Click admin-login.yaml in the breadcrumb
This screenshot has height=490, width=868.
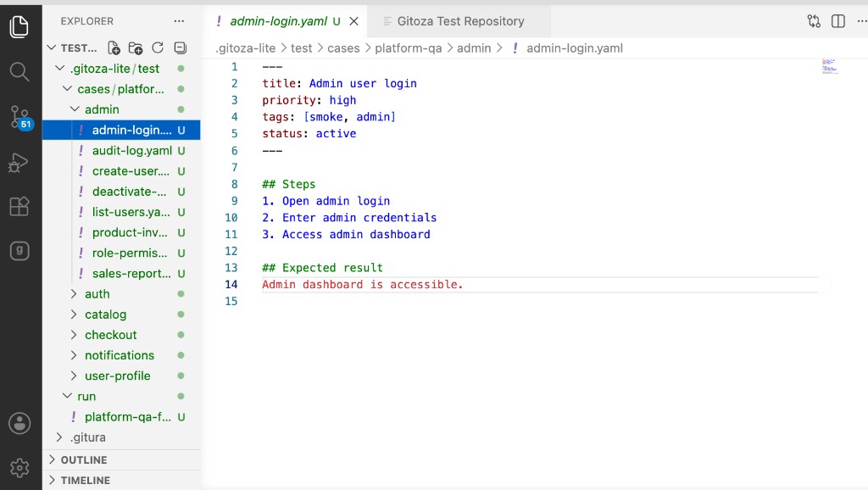(x=575, y=48)
